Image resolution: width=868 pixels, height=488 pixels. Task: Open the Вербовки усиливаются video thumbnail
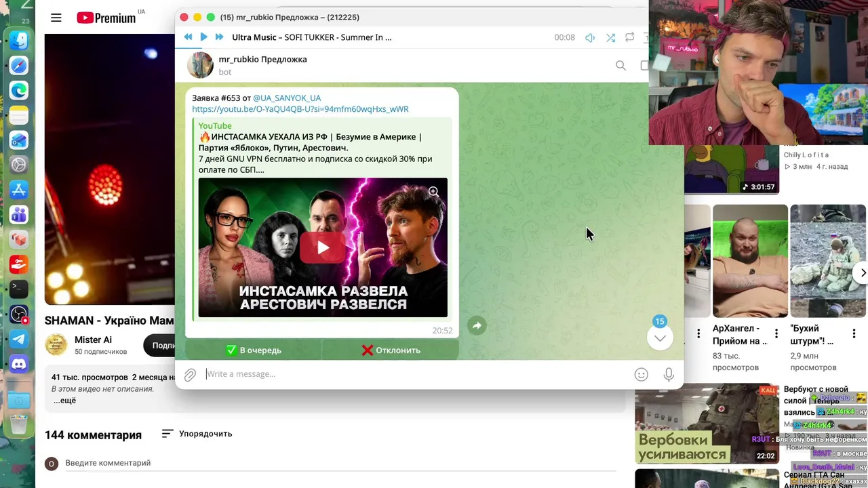click(707, 424)
